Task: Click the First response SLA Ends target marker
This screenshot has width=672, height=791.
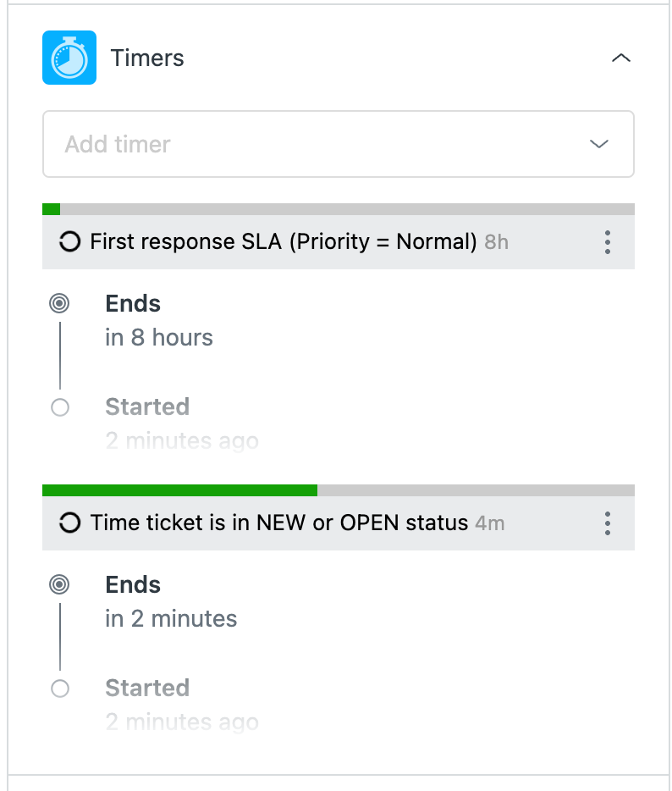Action: pos(60,303)
